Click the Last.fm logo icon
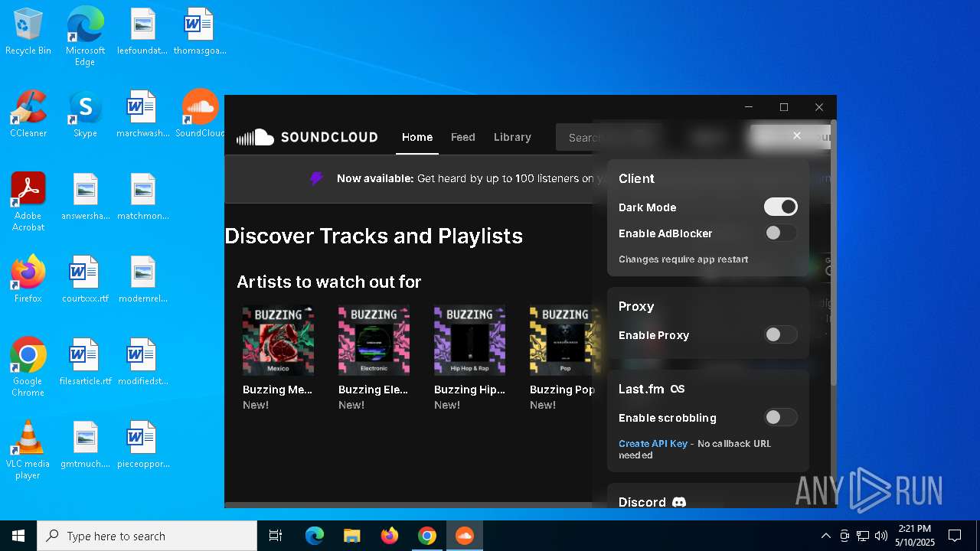This screenshot has height=551, width=980. point(678,389)
